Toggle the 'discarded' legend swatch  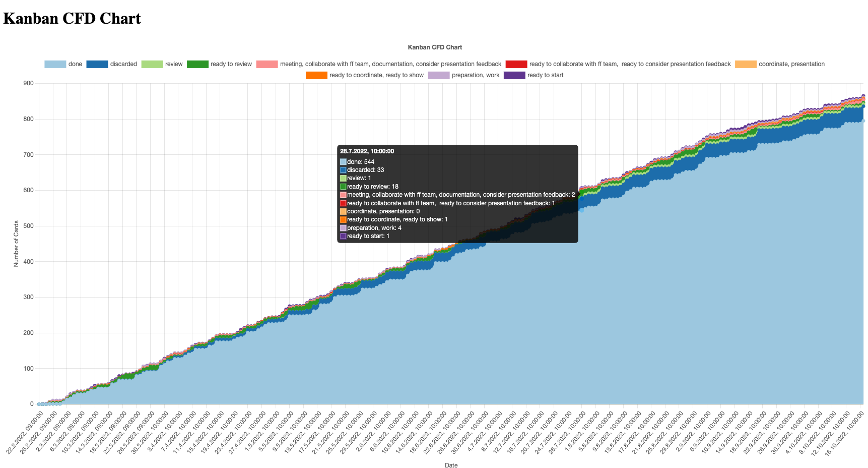pos(97,64)
